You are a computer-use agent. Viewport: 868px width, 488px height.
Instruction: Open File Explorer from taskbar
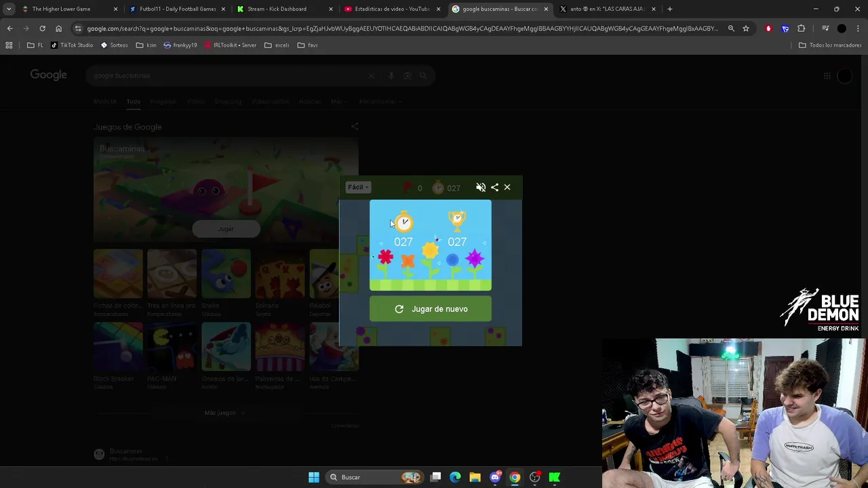click(x=475, y=477)
